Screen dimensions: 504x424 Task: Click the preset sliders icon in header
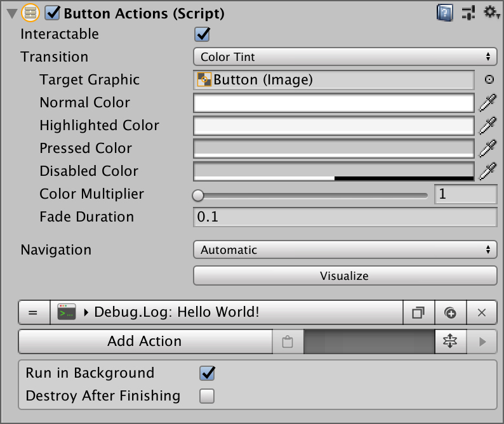(x=468, y=13)
